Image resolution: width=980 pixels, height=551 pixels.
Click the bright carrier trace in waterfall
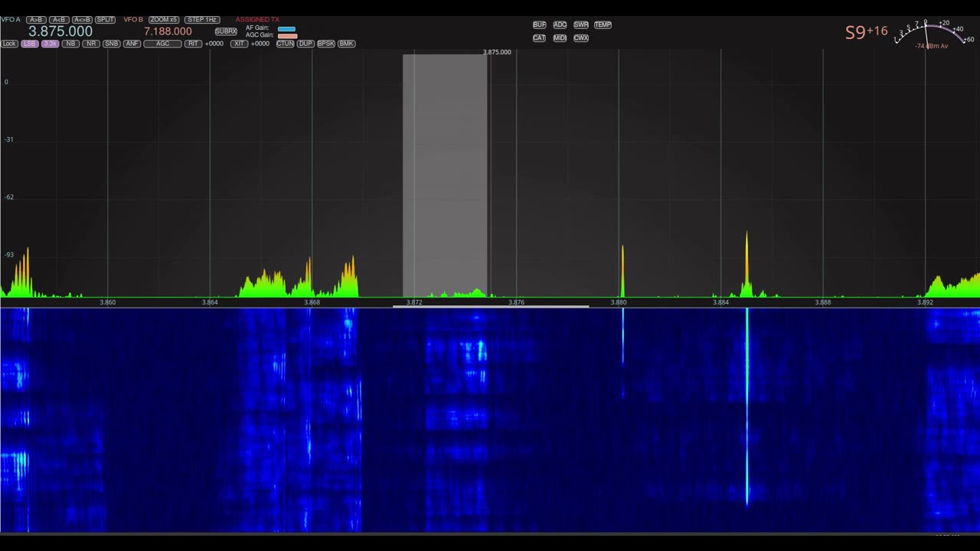point(747,406)
